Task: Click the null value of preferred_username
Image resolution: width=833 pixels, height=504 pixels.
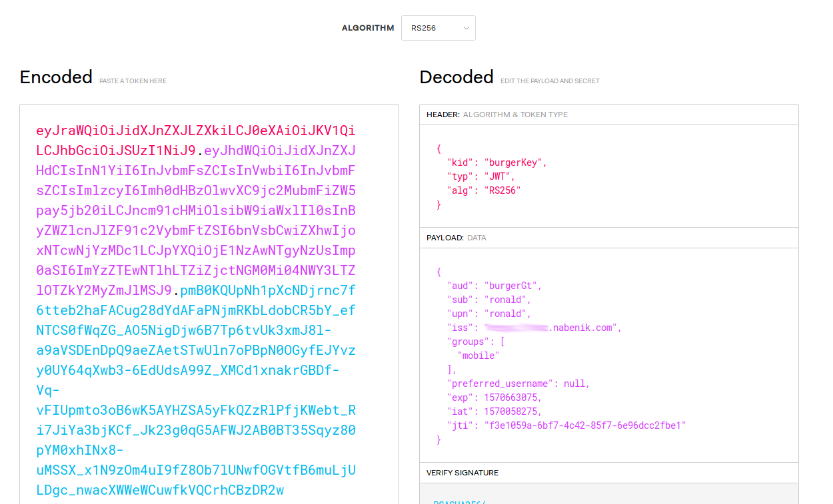Action: point(576,383)
